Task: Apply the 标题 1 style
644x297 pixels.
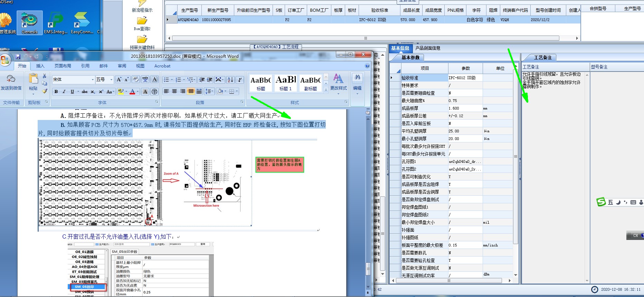Action: pos(286,83)
